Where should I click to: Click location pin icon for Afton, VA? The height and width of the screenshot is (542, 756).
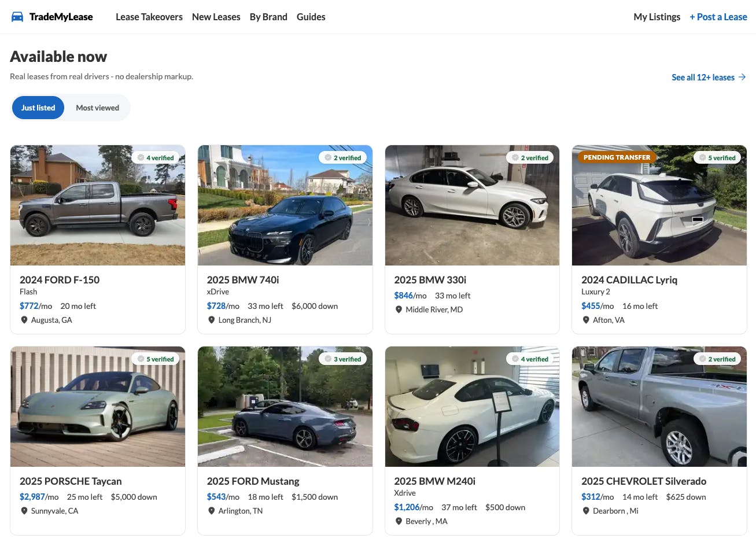pyautogui.click(x=586, y=320)
